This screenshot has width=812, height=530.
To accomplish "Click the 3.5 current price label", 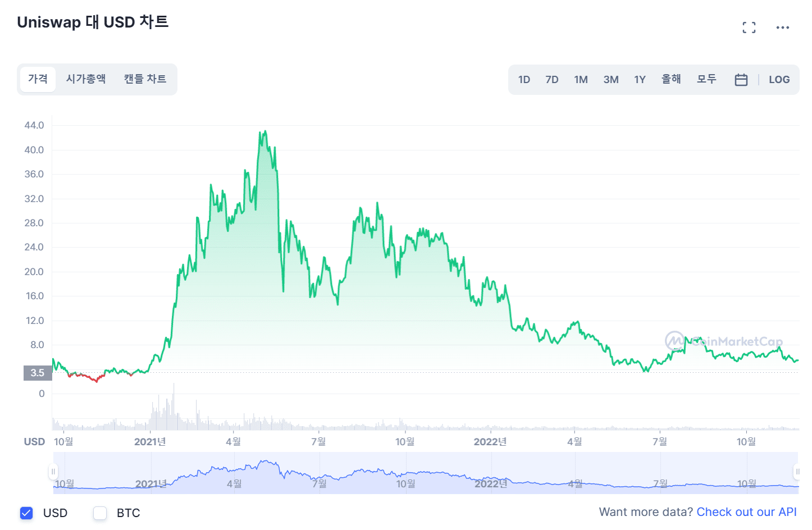I will 38,373.
